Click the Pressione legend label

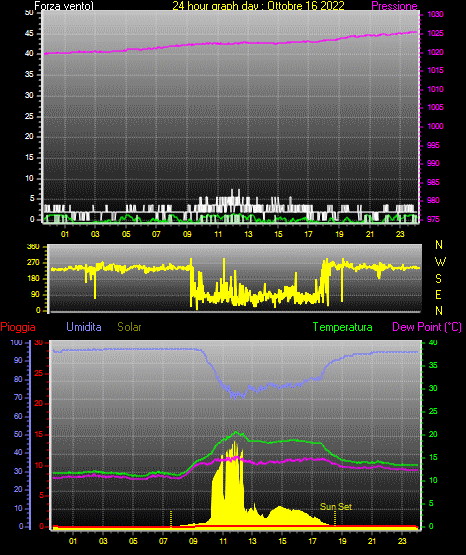[x=394, y=6]
